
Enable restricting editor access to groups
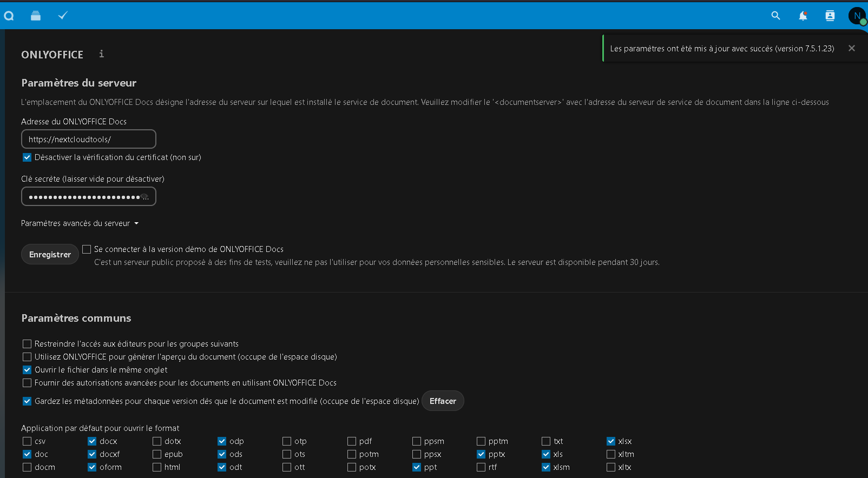click(27, 344)
